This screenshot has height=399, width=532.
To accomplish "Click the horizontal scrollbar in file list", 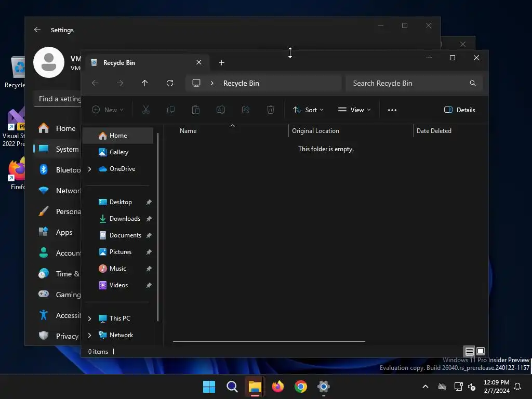I will (269, 341).
